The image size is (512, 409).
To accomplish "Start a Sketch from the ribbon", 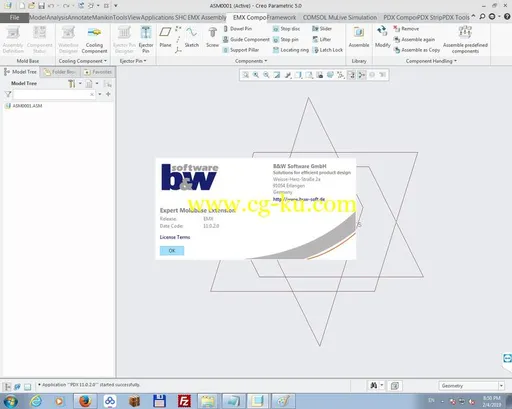I will click(192, 36).
